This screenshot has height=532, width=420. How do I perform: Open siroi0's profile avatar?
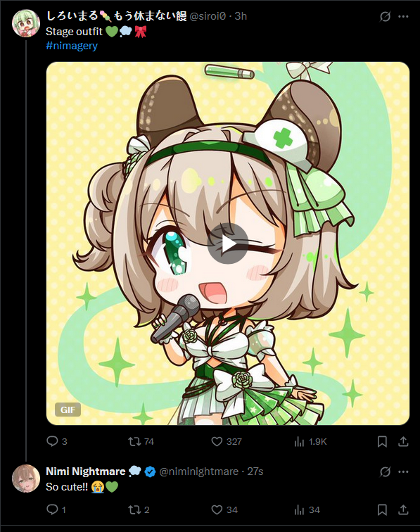click(26, 23)
